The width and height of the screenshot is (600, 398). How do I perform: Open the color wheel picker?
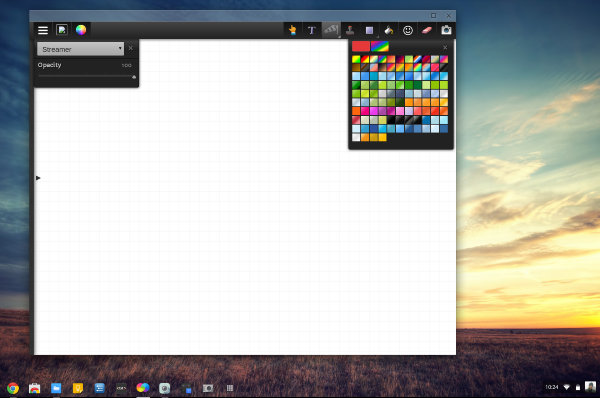click(81, 30)
